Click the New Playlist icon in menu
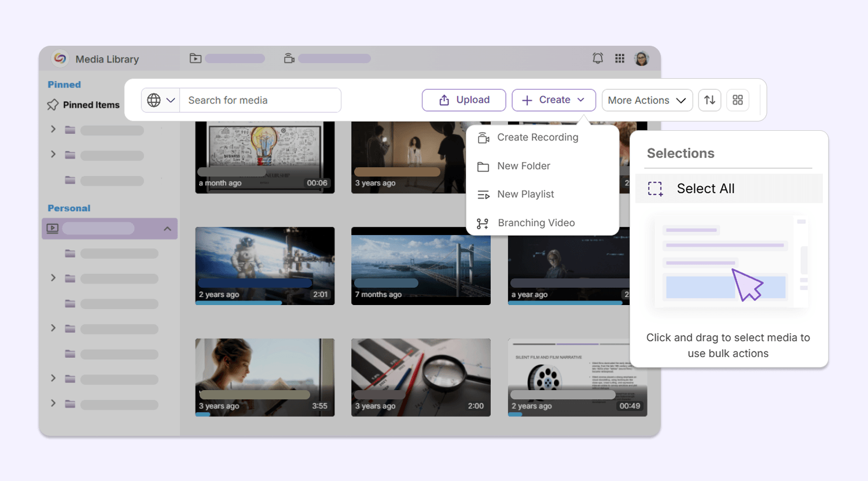 point(483,195)
